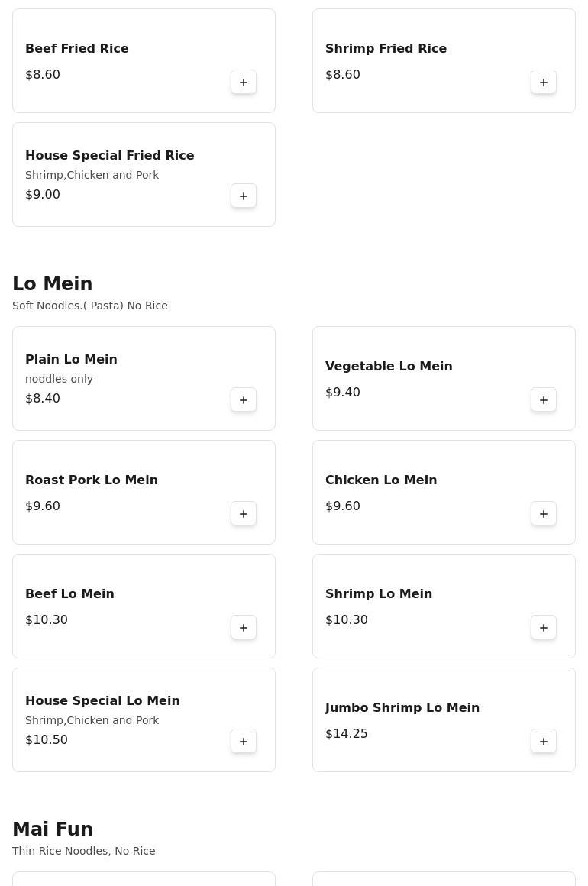
Task: Add House Special Fried Rice to cart
Action: [x=244, y=196]
